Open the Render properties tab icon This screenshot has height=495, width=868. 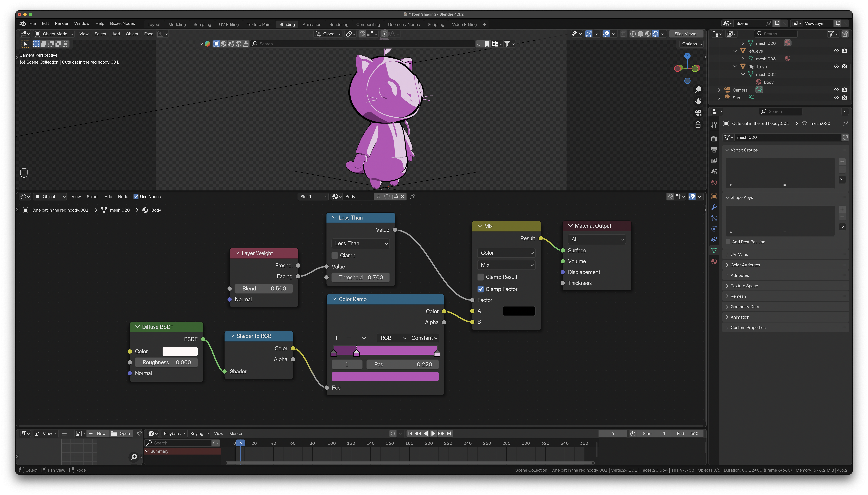(714, 138)
